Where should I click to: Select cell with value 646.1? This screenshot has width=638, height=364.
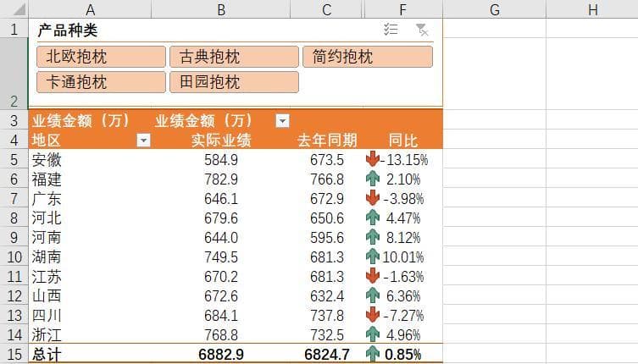pos(221,198)
